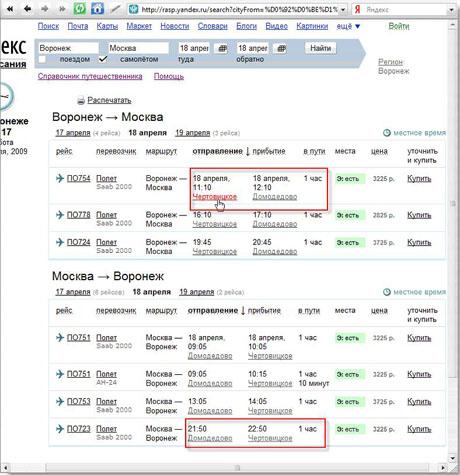The image size is (460, 475).
Task: Click airplane icon of flight ПО724
Action: point(60,242)
